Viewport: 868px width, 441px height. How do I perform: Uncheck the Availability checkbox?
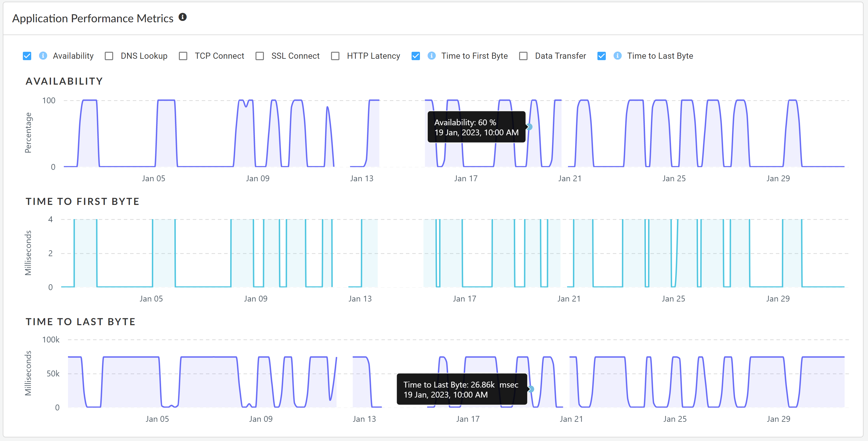pos(27,56)
